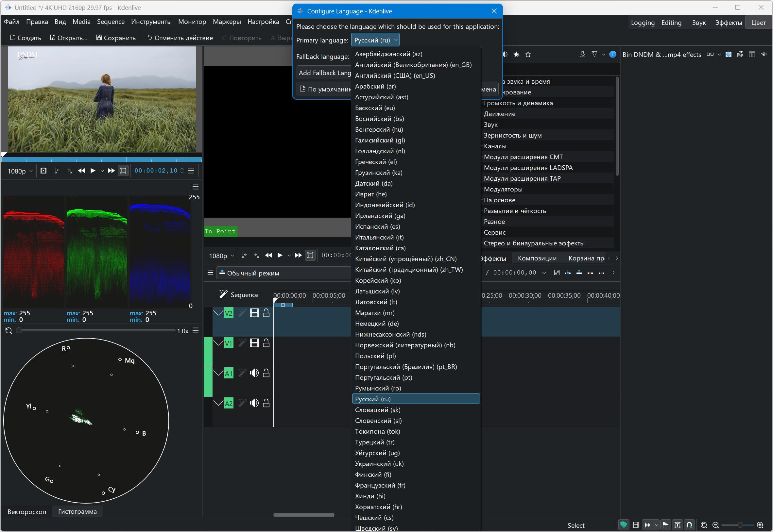Play the clip in the clip monitor
Viewport: 773px width, 532px height.
pos(93,171)
